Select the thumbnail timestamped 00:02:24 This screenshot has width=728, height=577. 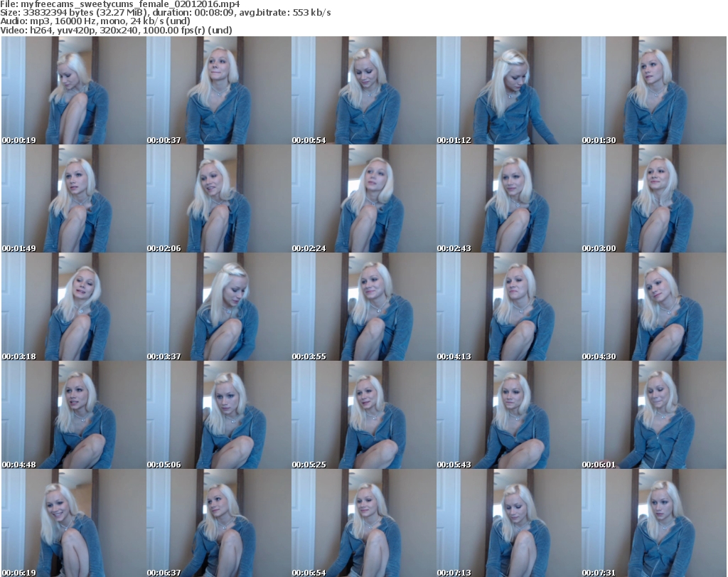363,198
